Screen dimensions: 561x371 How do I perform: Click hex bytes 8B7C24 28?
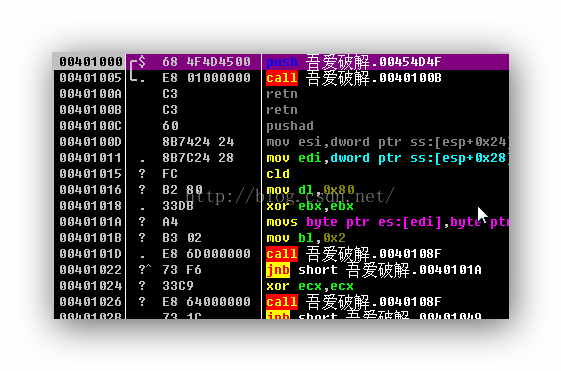pos(198,158)
